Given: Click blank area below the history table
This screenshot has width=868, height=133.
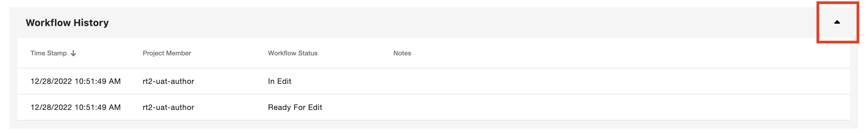Looking at the screenshot, I should tap(434, 125).
